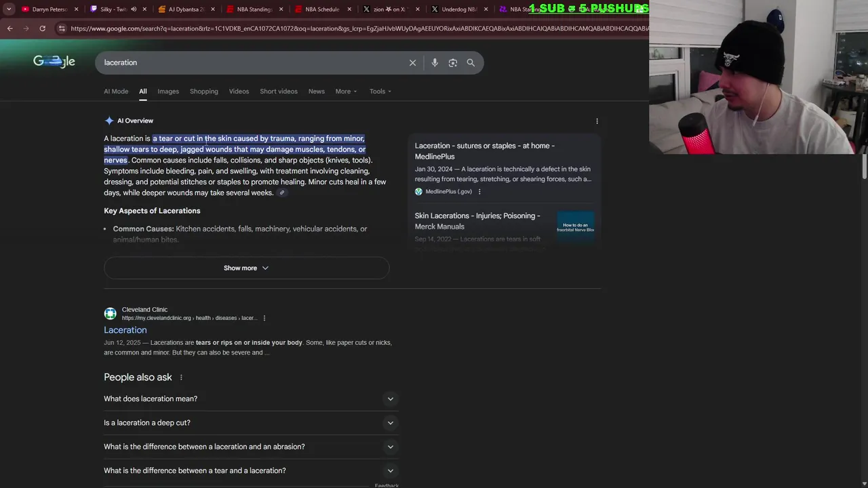The height and width of the screenshot is (488, 868).
Task: Click the Cleveland Clinic favicon
Action: tap(110, 313)
